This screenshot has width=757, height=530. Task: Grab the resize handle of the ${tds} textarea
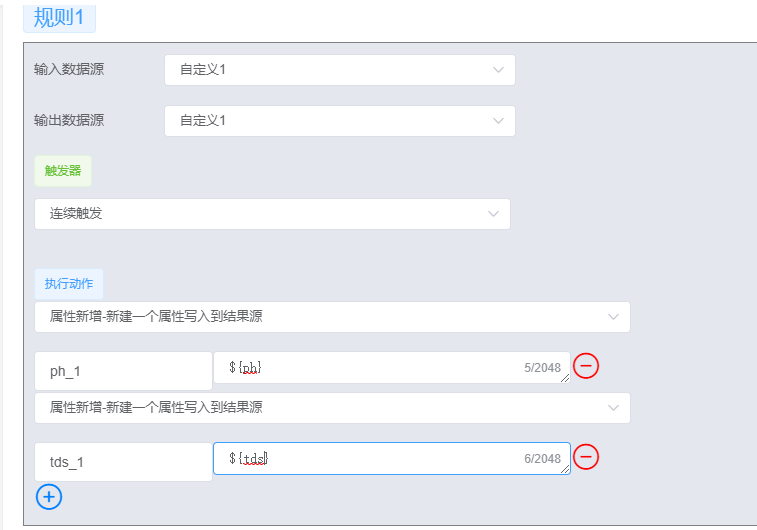point(565,469)
